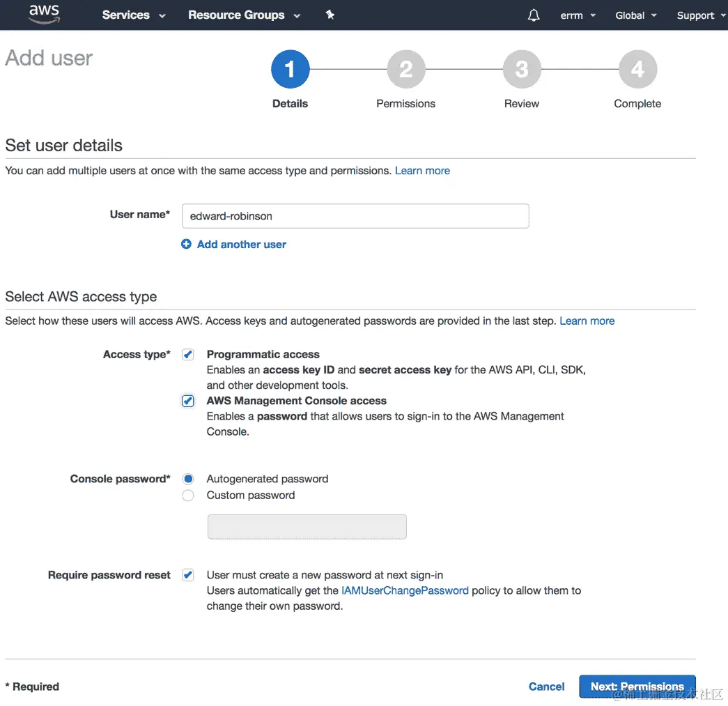Select Autogenerated password radio button
The width and height of the screenshot is (728, 706).
click(x=187, y=479)
